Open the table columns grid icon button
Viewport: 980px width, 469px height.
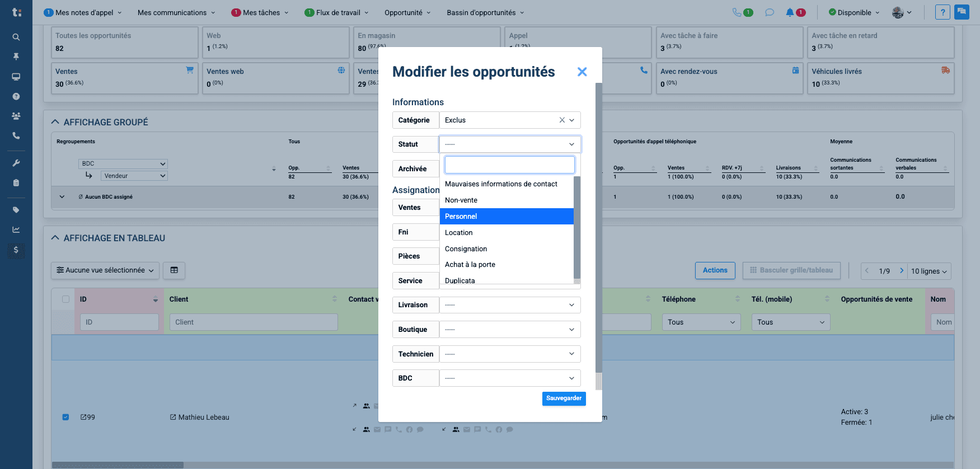tap(174, 270)
